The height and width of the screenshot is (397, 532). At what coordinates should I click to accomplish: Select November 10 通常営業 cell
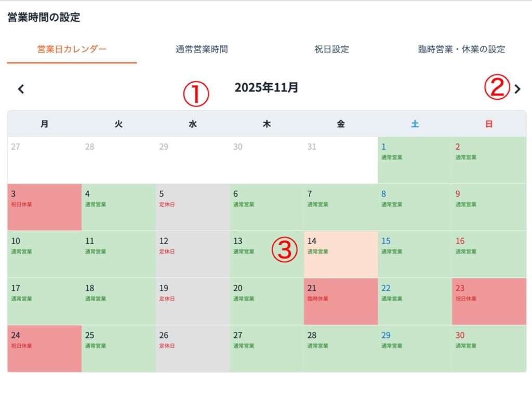tap(45, 254)
